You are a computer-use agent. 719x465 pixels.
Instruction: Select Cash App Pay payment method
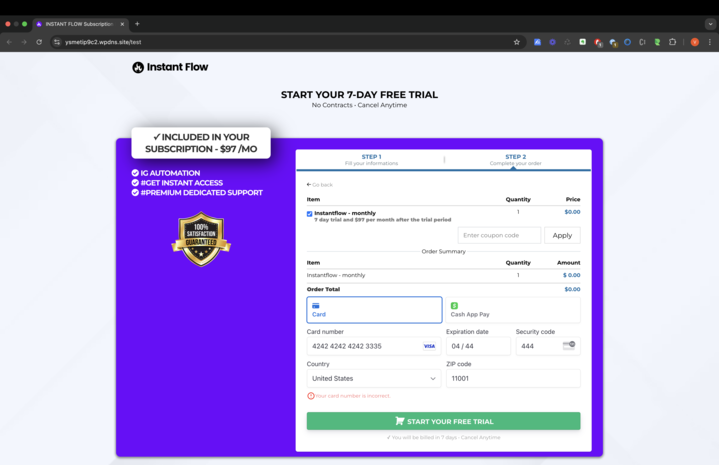[x=513, y=310]
